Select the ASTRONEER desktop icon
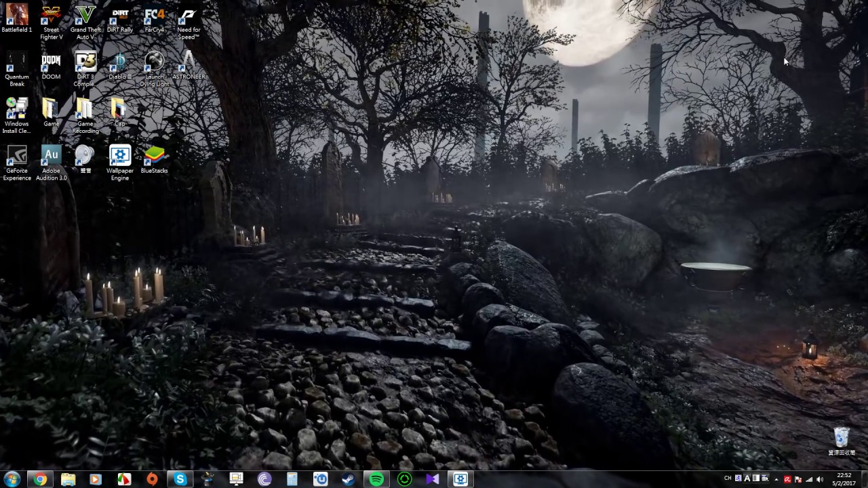 [x=189, y=66]
